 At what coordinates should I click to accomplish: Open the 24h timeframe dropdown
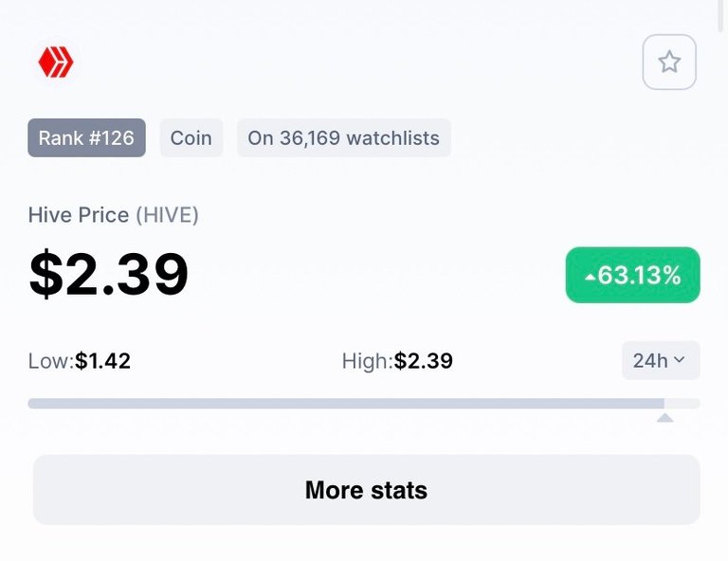click(661, 360)
